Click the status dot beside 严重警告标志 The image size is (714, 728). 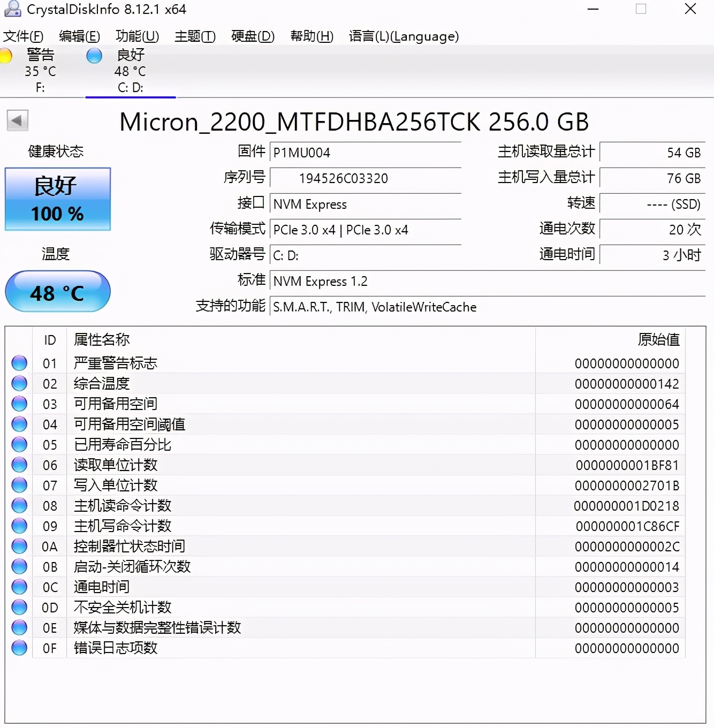coord(19,362)
